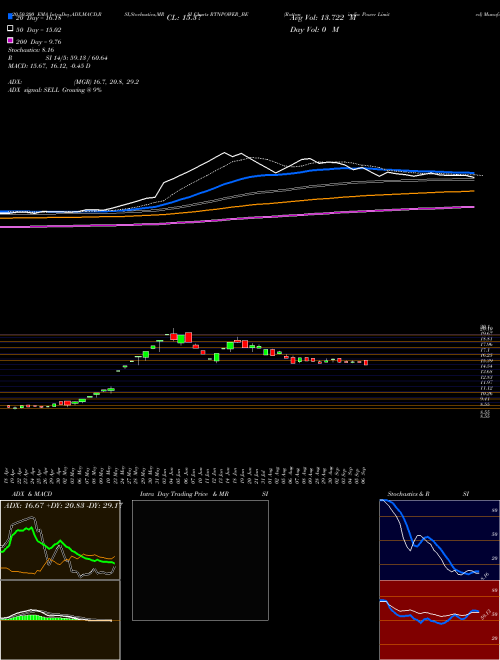Image resolution: width=500 pixels, height=660 pixels.
Task: Click the 'MACD: 15.67, 16.12, -0.45 D' line
Action: (x=49, y=66)
